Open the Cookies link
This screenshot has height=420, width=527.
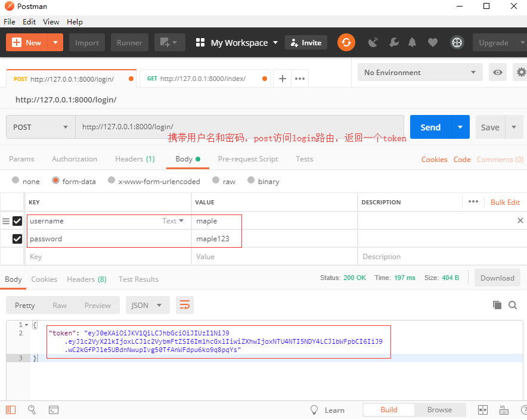tap(434, 160)
